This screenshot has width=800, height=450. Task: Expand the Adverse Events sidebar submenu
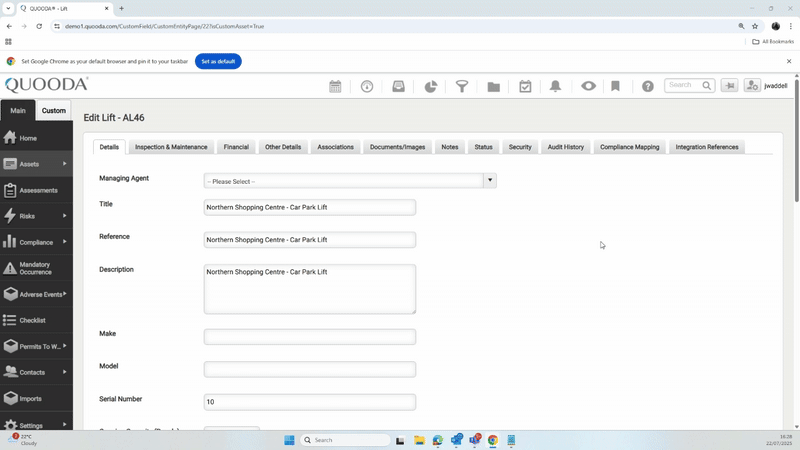coord(65,294)
